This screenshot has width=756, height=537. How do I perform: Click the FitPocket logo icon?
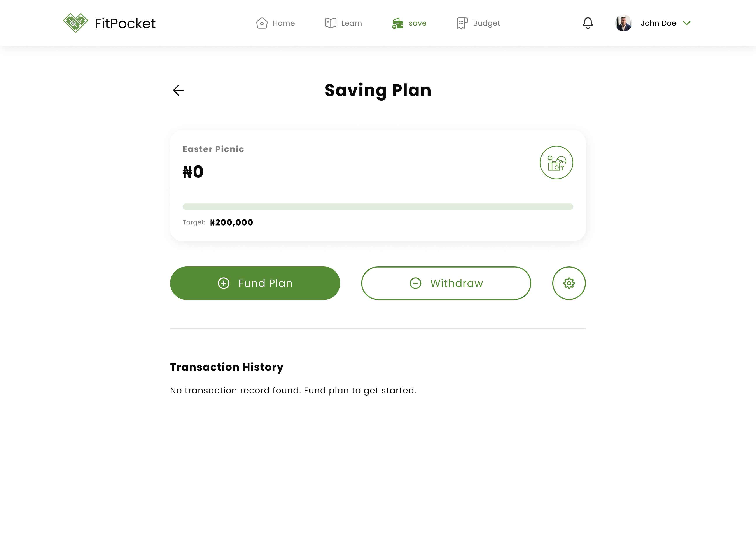click(75, 23)
